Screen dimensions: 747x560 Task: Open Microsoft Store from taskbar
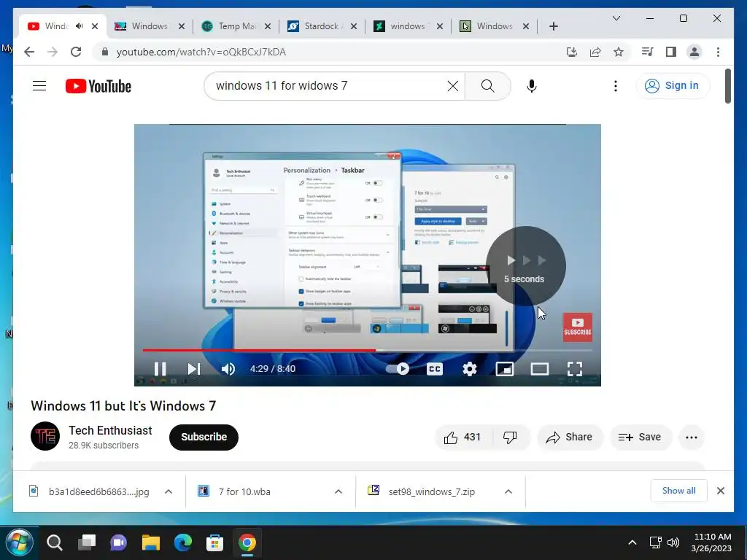(x=214, y=542)
